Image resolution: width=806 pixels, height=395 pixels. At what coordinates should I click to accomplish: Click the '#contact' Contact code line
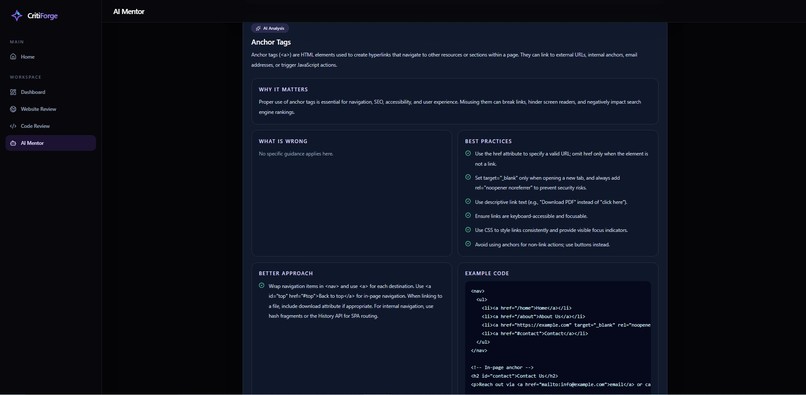click(535, 334)
